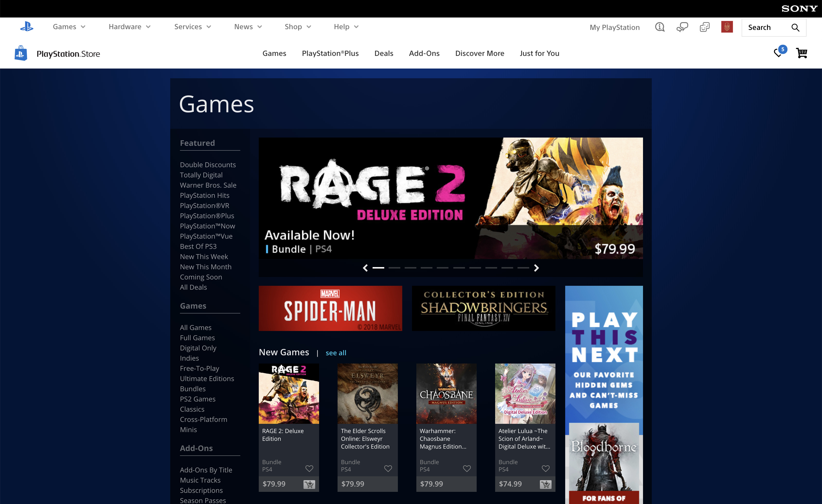This screenshot has width=822, height=504.
Task: Advance banner carousel with the right arrow
Action: 536,268
